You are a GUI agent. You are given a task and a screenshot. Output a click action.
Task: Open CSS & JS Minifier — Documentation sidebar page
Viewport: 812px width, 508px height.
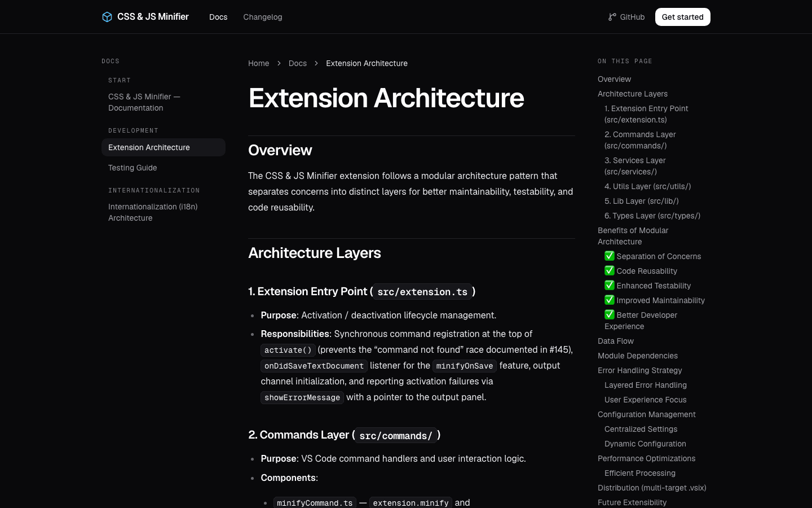(164, 102)
